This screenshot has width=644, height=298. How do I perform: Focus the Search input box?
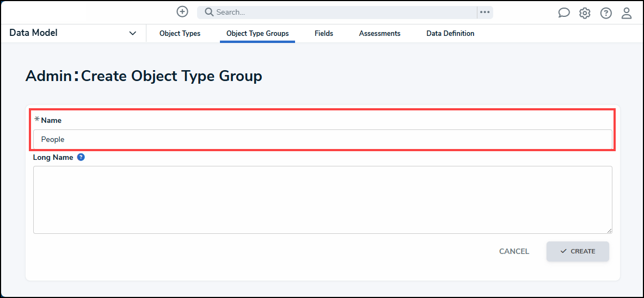tap(343, 13)
